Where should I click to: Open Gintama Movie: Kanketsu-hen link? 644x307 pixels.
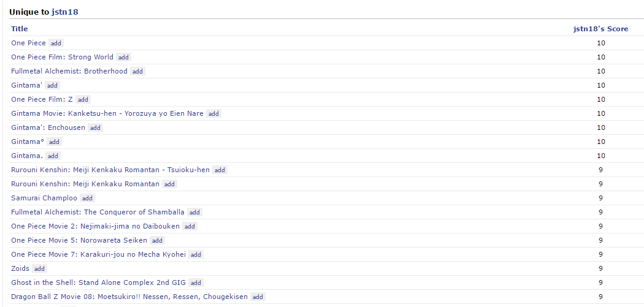click(107, 113)
